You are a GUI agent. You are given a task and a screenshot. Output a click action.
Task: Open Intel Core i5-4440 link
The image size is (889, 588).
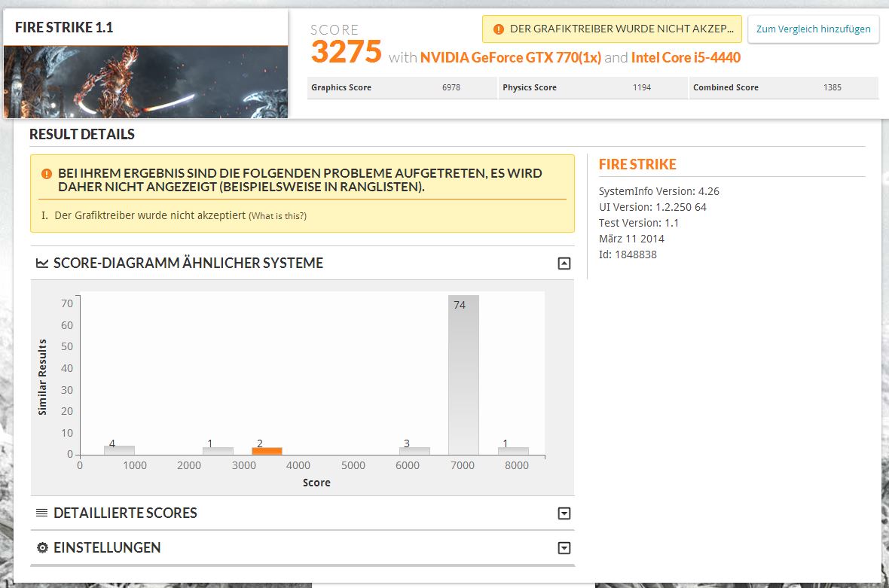tap(686, 58)
